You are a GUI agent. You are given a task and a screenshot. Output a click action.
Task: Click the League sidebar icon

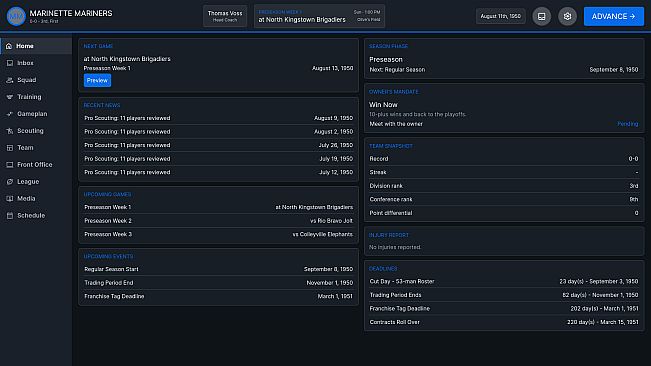[10, 182]
